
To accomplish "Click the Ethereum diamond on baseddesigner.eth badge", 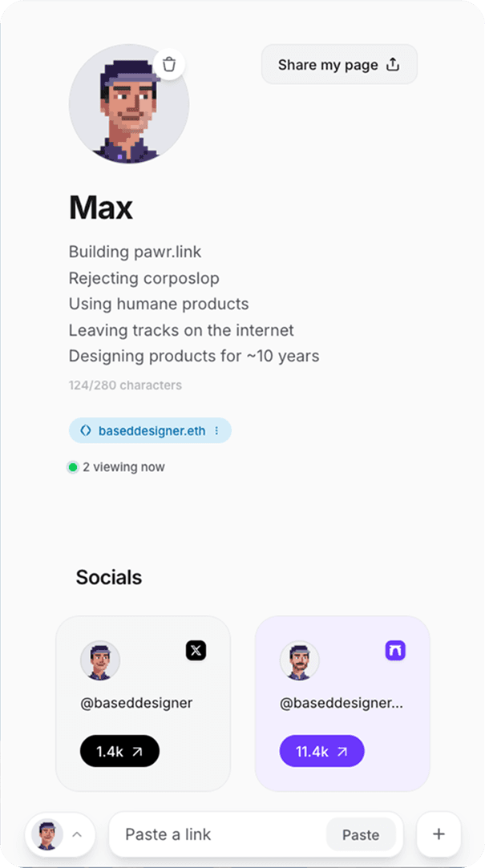I will [x=85, y=430].
